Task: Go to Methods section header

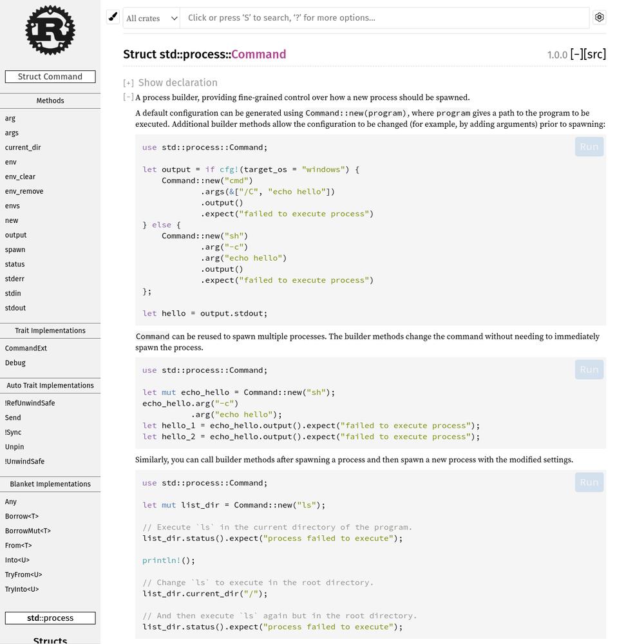Action: (50, 100)
